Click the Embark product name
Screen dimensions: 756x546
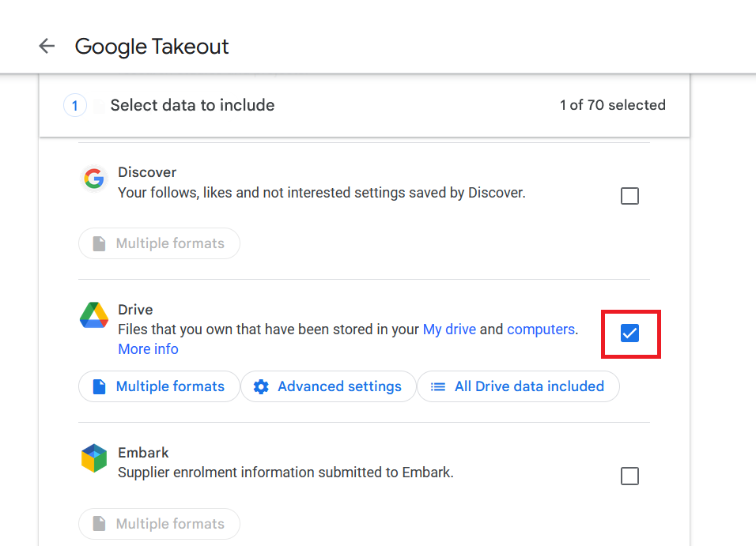click(x=143, y=453)
